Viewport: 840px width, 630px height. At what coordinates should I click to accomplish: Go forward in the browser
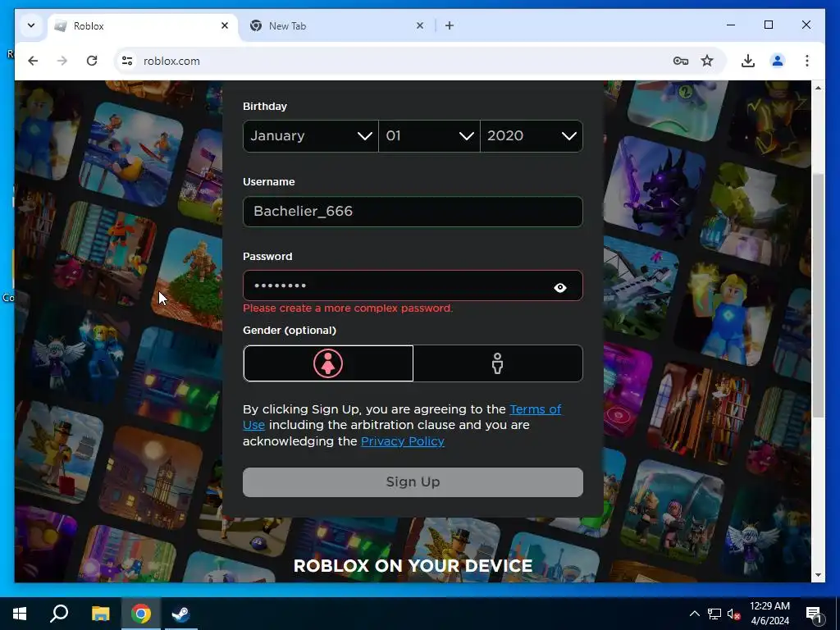(x=62, y=61)
